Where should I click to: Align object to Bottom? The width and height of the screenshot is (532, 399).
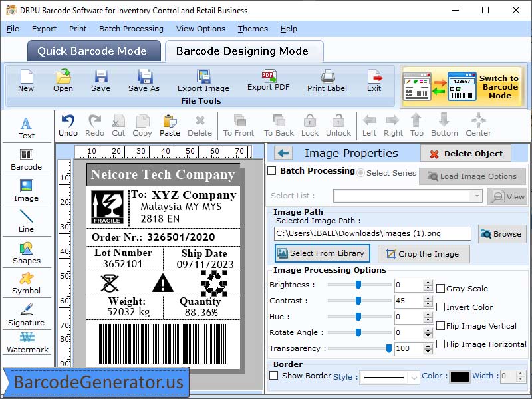click(x=444, y=126)
